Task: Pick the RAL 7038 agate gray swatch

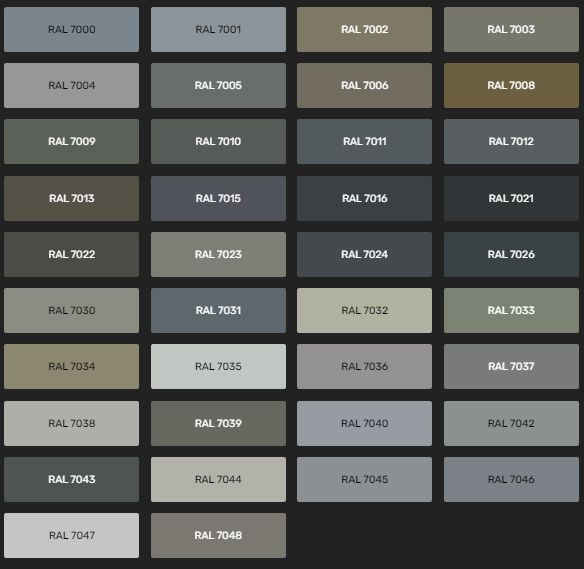Action: 72,423
